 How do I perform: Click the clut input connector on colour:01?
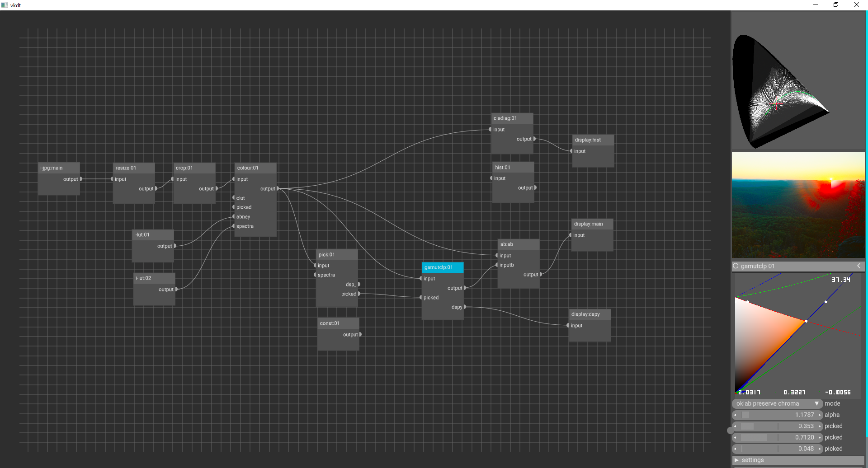point(234,198)
